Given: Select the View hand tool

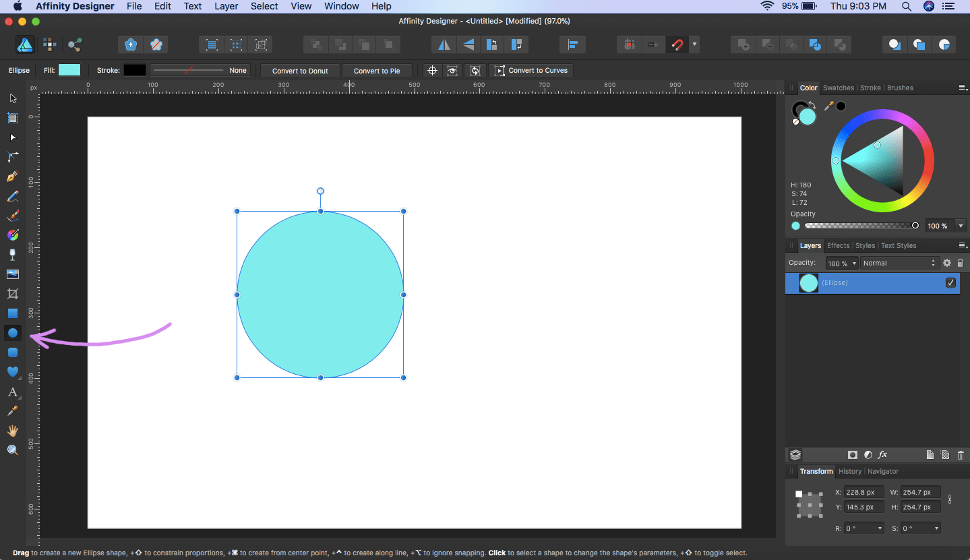Looking at the screenshot, I should coord(12,431).
